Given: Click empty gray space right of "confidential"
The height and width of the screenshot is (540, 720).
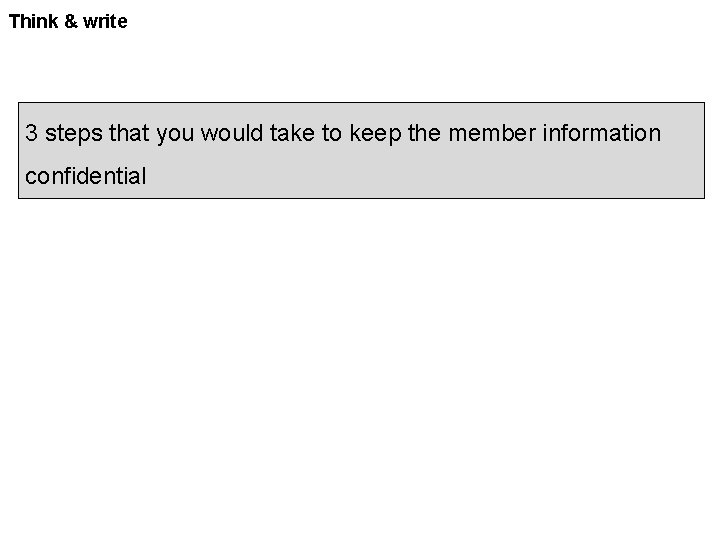Looking at the screenshot, I should (420, 177).
